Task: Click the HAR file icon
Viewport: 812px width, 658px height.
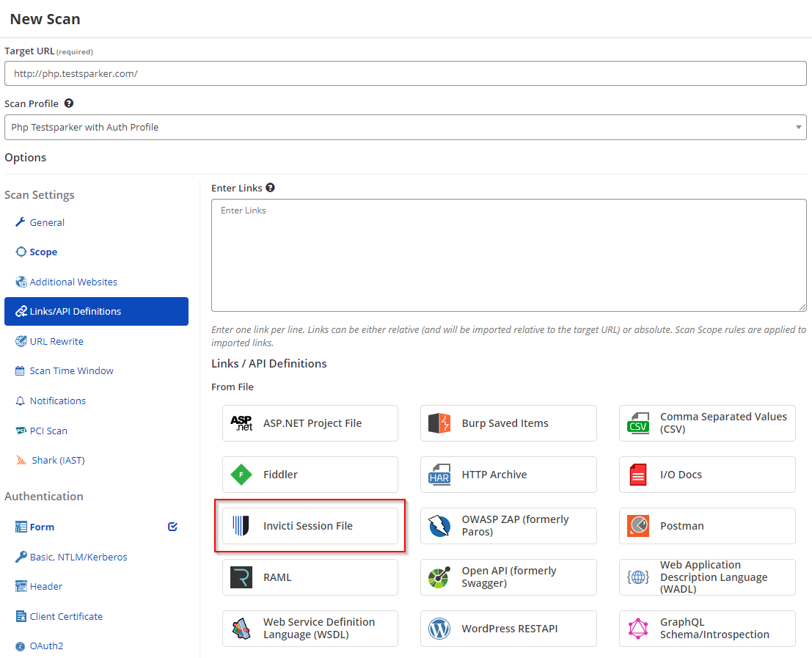Action: pos(439,474)
